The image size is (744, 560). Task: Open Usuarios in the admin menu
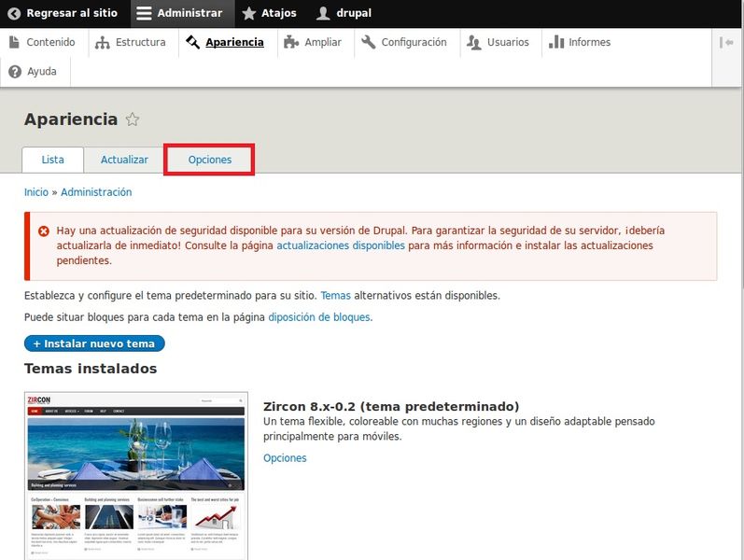[498, 42]
